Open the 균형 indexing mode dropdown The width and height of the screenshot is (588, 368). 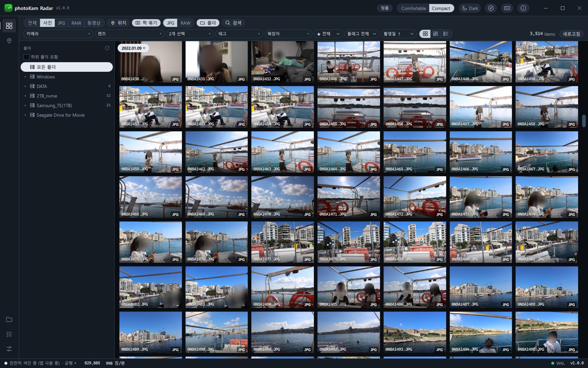[x=70, y=363]
